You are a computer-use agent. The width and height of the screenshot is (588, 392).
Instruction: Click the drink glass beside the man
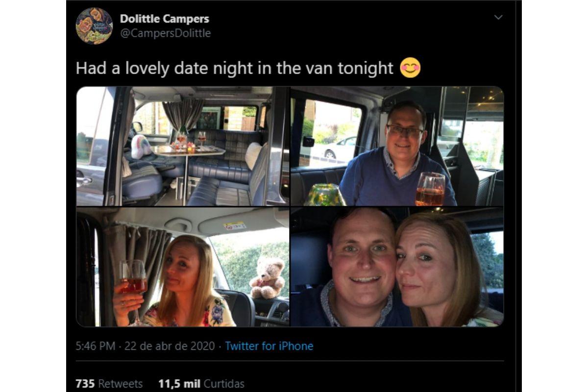point(429,189)
